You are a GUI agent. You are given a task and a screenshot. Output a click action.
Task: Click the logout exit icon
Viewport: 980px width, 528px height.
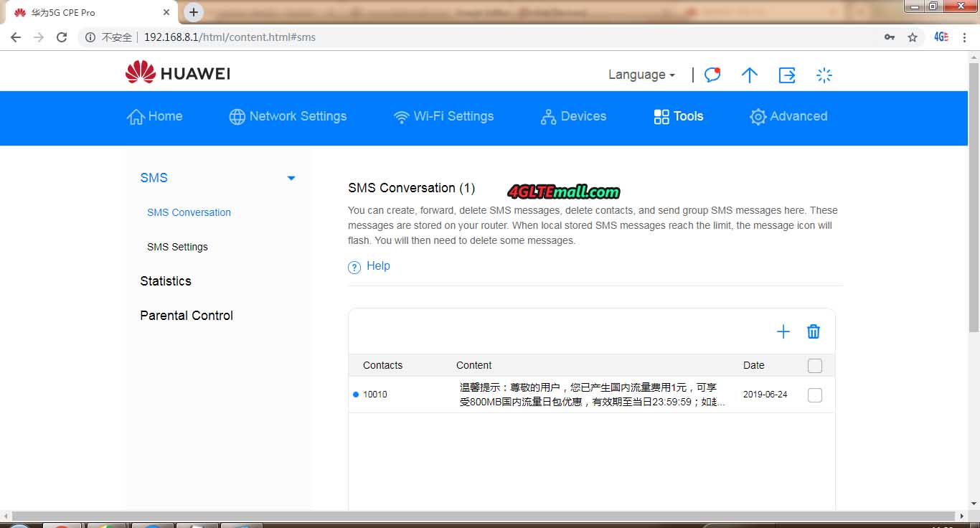(x=787, y=75)
